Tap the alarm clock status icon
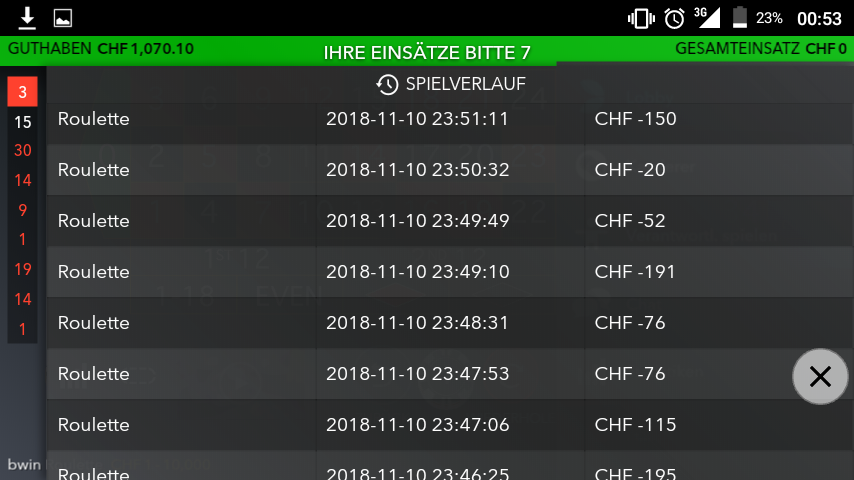854x480 pixels. pyautogui.click(x=674, y=19)
